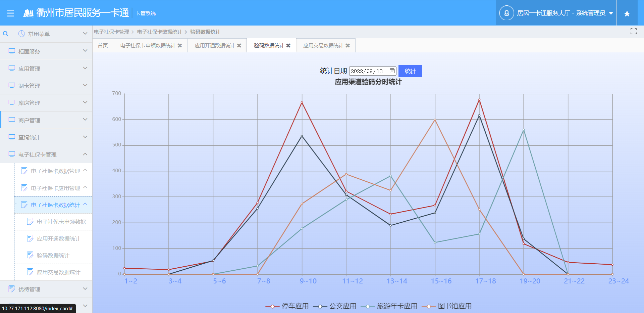Click the monitor icon beside 柜面服务
The image size is (644, 313).
pyautogui.click(x=12, y=51)
